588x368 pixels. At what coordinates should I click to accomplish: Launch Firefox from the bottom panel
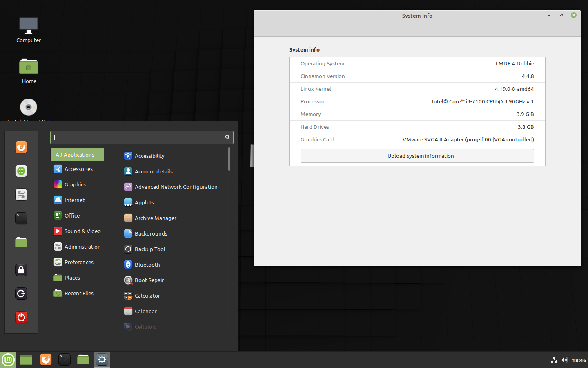[x=46, y=359]
